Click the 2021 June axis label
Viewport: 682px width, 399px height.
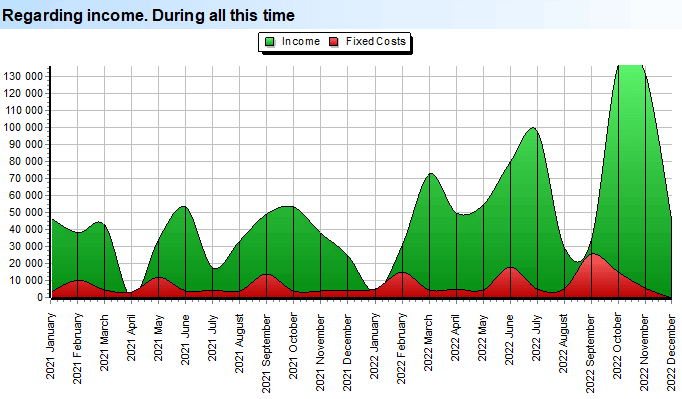[185, 339]
